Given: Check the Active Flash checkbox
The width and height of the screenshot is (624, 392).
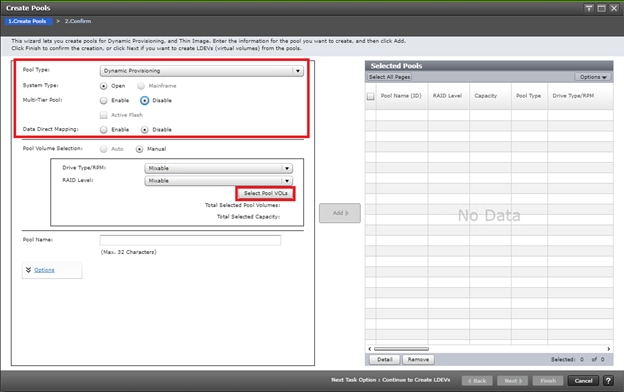Looking at the screenshot, I should [x=103, y=115].
